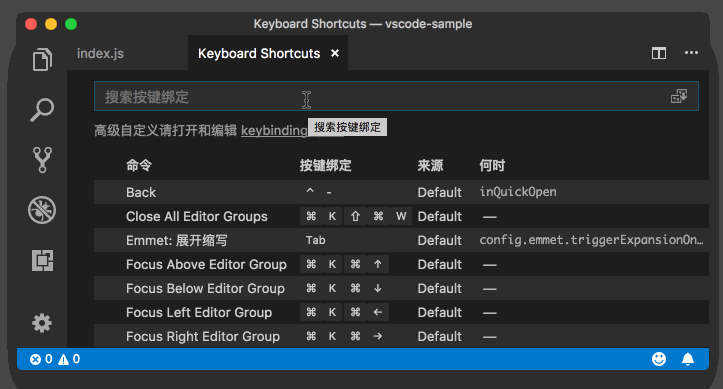Select Focus Left Editor Group command
This screenshot has width=723, height=389.
click(401, 312)
